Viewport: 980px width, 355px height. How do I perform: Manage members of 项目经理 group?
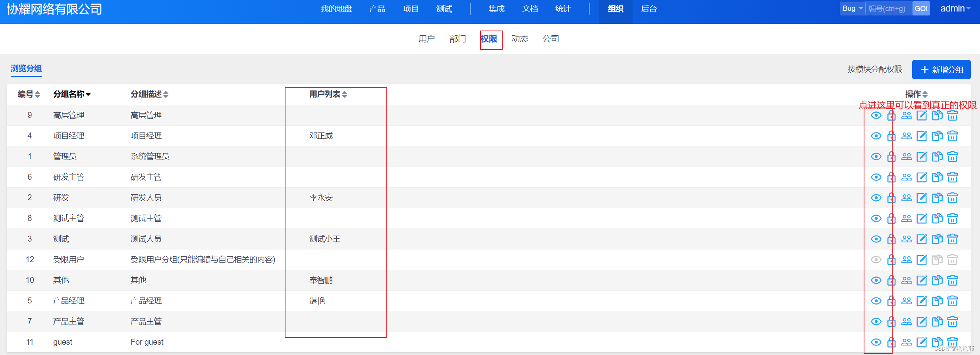click(x=907, y=136)
